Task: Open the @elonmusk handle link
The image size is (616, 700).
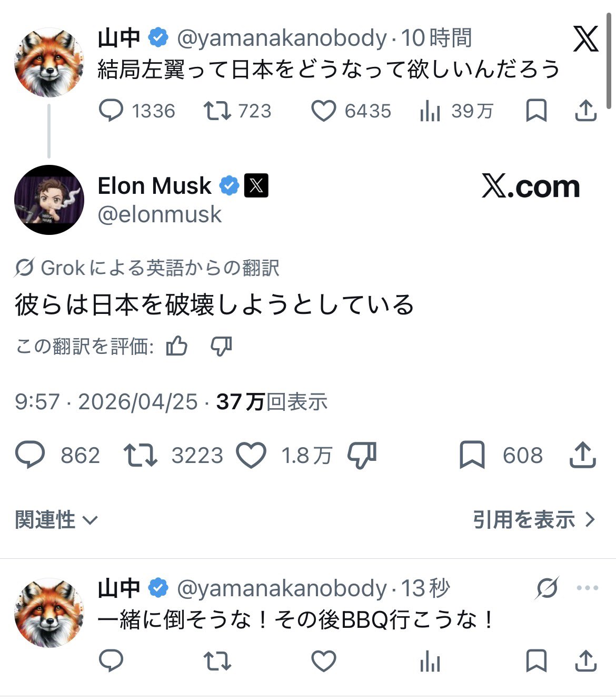Action: coord(160,215)
